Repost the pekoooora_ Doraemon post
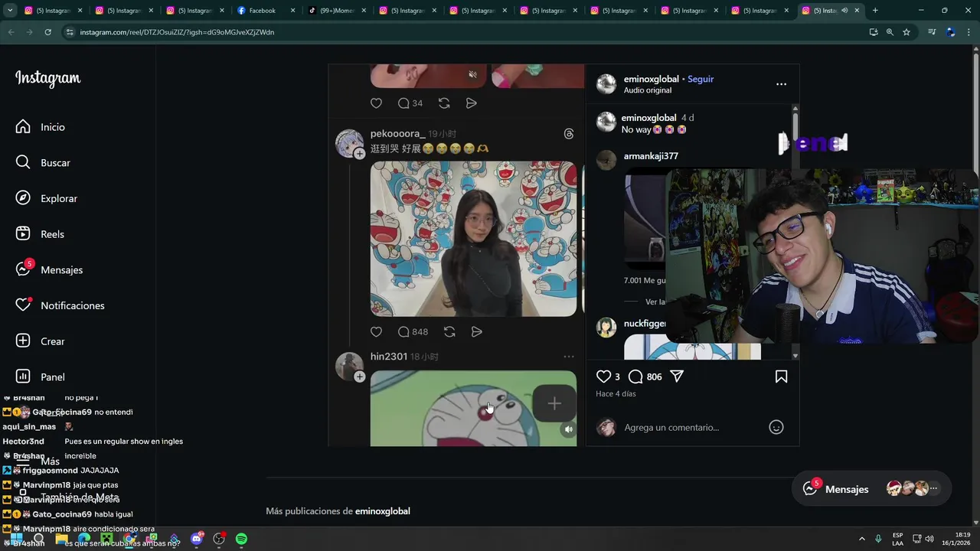Viewport: 980px width, 551px height. 449,332
